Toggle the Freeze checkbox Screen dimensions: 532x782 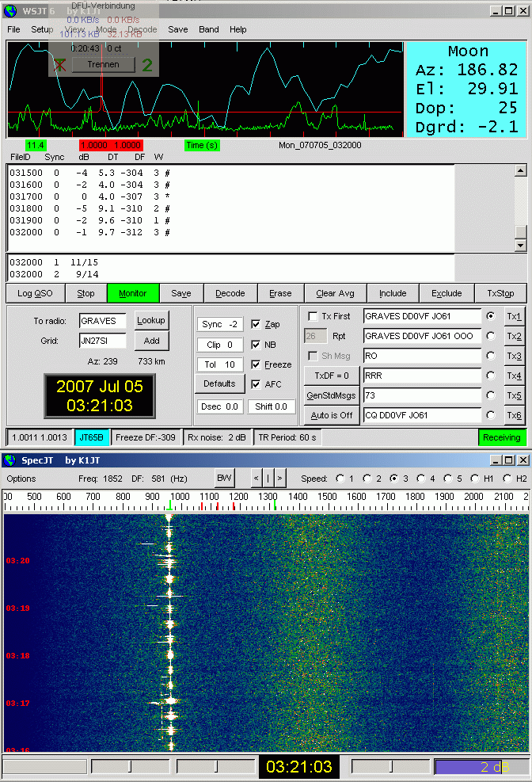[x=256, y=364]
